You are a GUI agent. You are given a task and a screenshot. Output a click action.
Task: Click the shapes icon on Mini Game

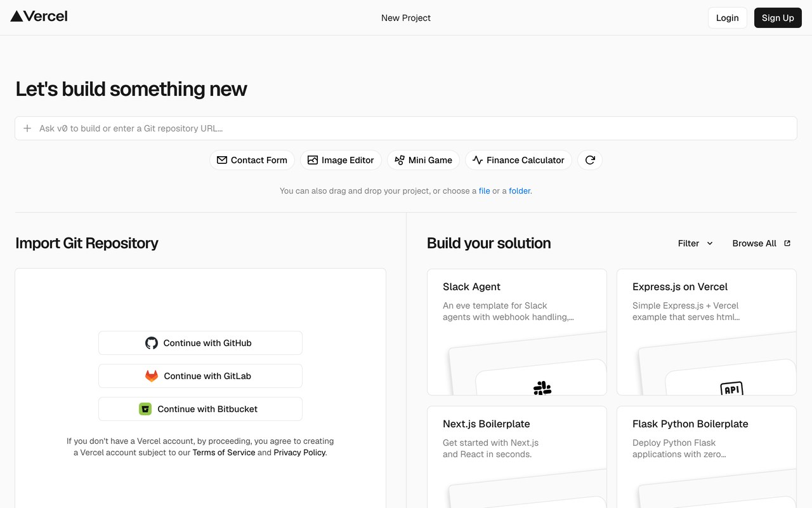click(x=400, y=160)
